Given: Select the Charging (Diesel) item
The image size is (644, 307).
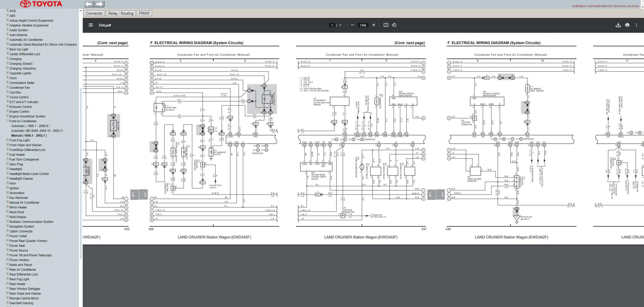Looking at the screenshot, I should [21, 64].
